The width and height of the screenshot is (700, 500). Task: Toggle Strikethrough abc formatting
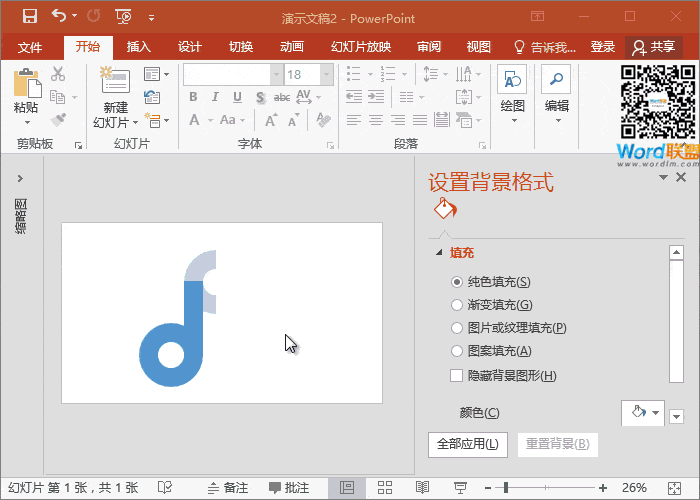click(282, 97)
